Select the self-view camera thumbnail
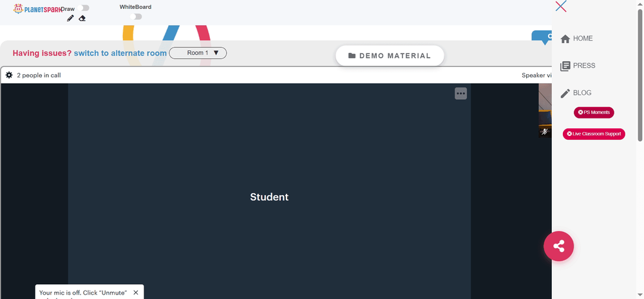The width and height of the screenshot is (644, 299). 545,110
